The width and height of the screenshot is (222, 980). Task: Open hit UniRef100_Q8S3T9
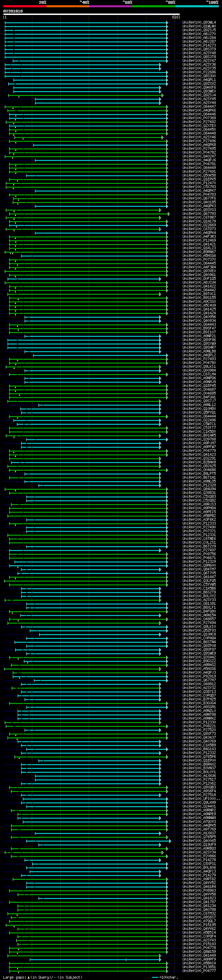point(199,49)
